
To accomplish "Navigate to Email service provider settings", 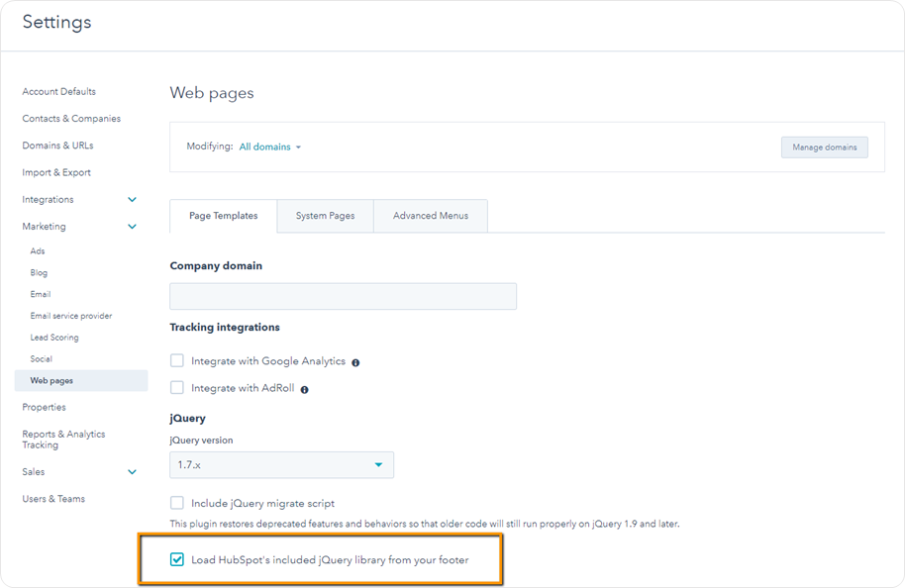I will pos(71,316).
